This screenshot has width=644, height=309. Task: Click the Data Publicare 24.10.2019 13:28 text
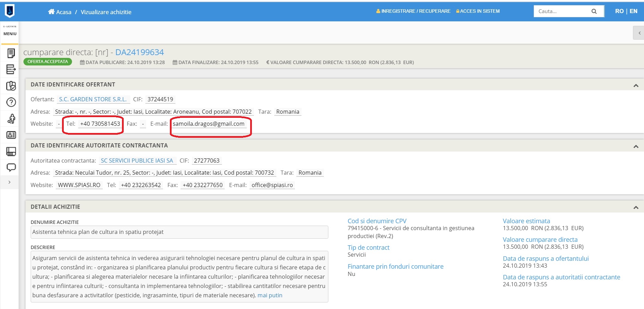122,62
